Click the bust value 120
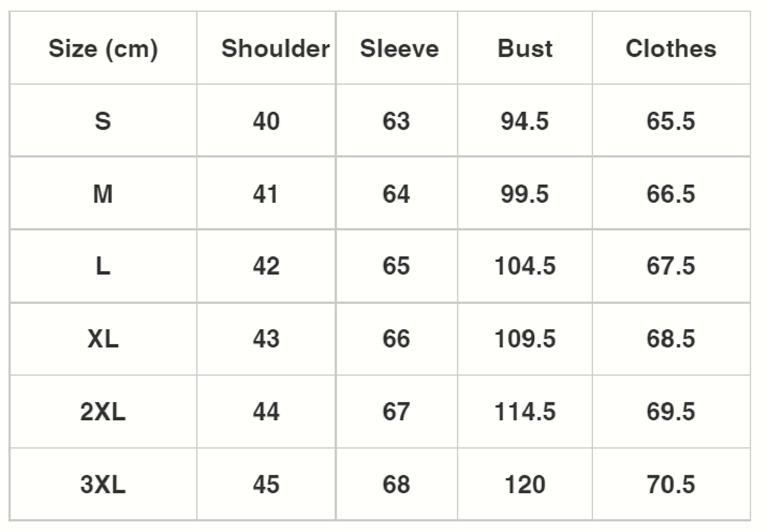 click(525, 485)
